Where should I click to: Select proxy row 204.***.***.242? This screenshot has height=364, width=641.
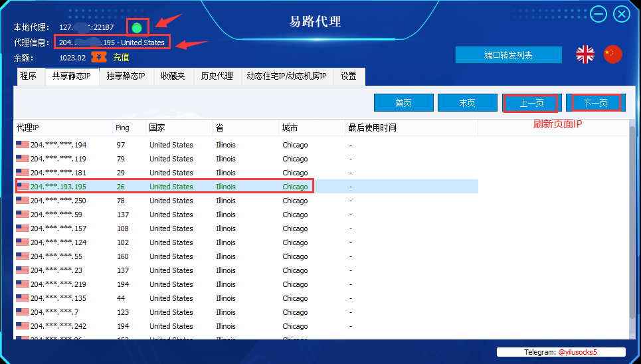click(x=246, y=325)
